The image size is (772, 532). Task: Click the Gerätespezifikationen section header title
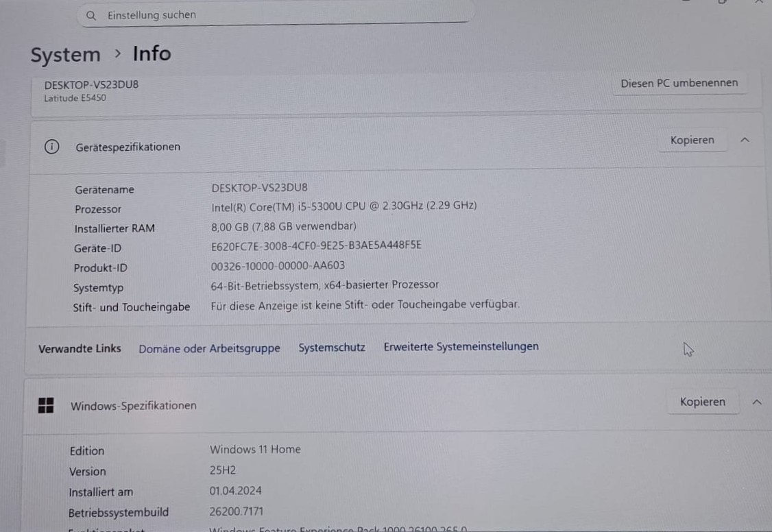tap(128, 147)
